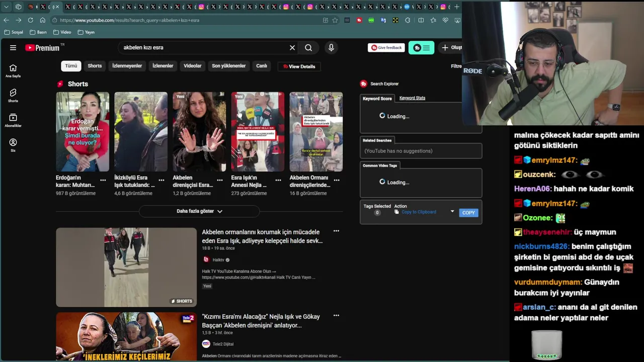Click the View Details button
This screenshot has width=644, height=362.
[x=299, y=66]
